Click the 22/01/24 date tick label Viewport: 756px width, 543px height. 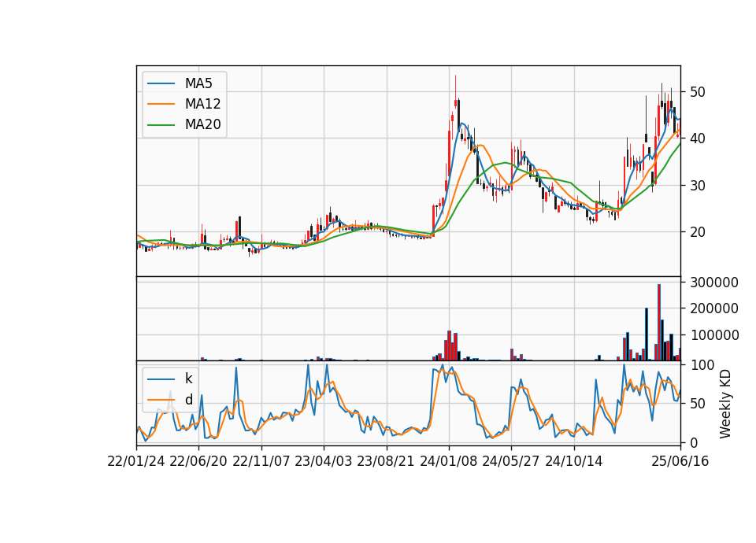(136, 461)
